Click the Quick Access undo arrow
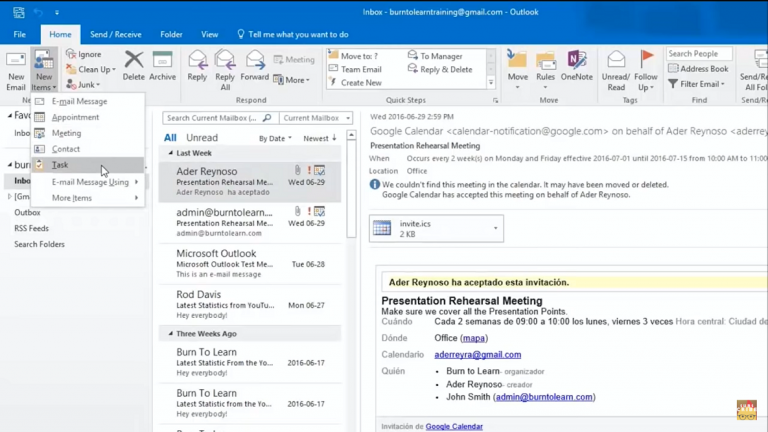 (x=38, y=12)
